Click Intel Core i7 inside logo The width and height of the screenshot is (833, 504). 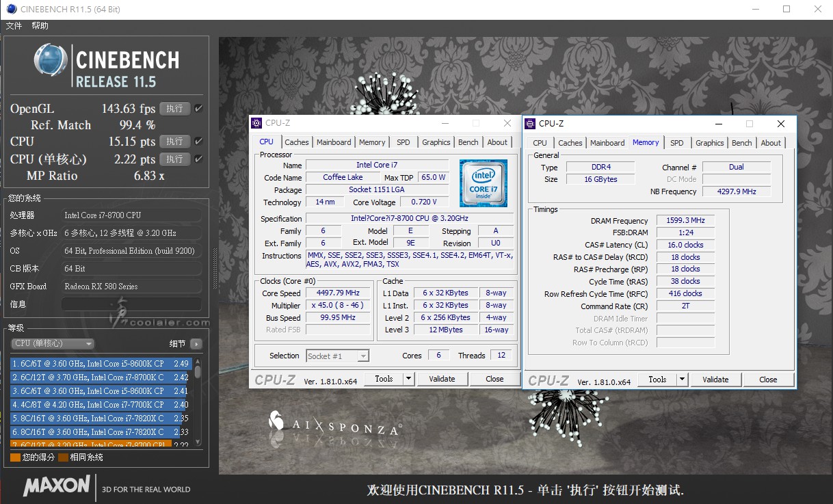[484, 183]
